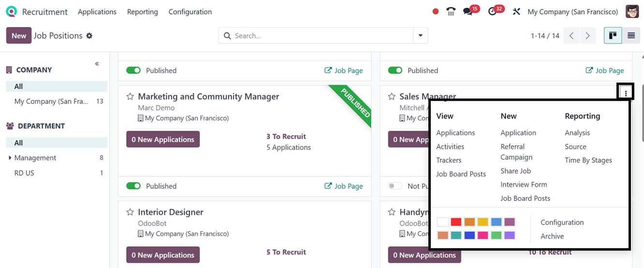Filter by My Company (San Fra... company
This screenshot has width=644, height=268.
[x=57, y=101]
